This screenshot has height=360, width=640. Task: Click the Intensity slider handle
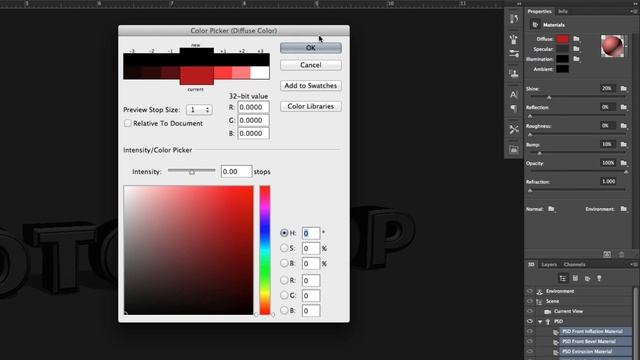click(x=191, y=172)
